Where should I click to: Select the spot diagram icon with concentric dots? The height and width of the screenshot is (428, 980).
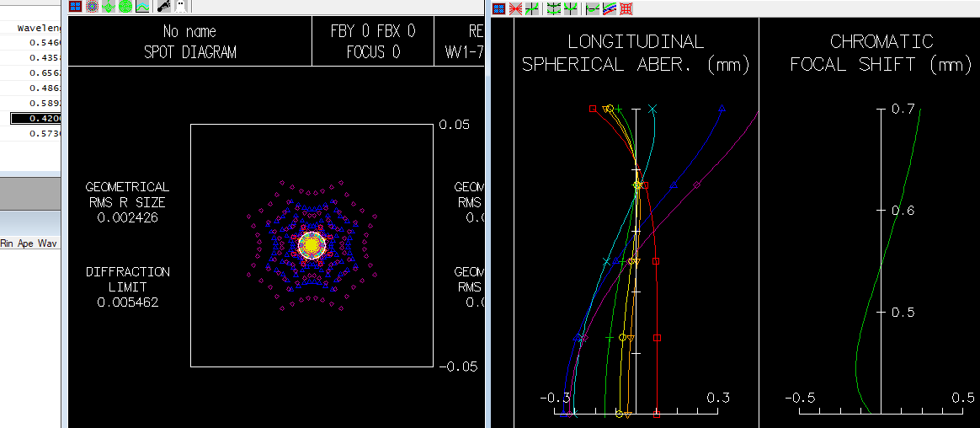pos(92,6)
